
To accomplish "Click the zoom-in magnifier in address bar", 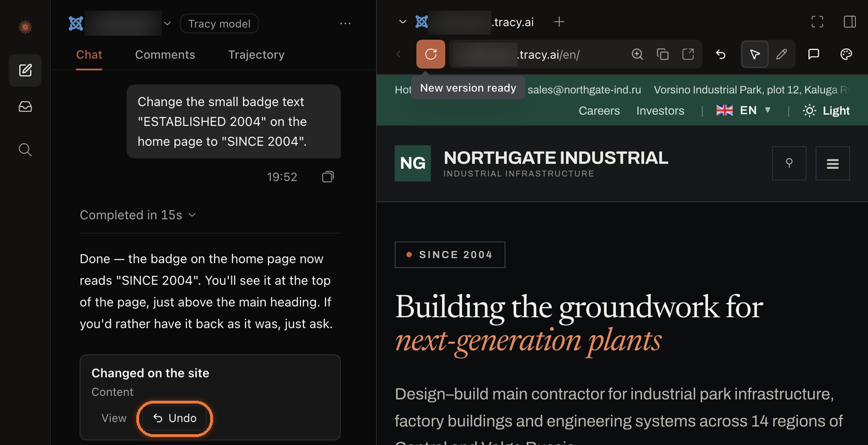I will pos(637,54).
